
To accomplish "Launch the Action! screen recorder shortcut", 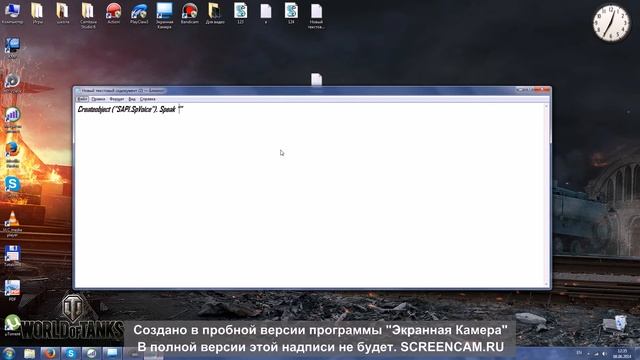I will (113, 13).
